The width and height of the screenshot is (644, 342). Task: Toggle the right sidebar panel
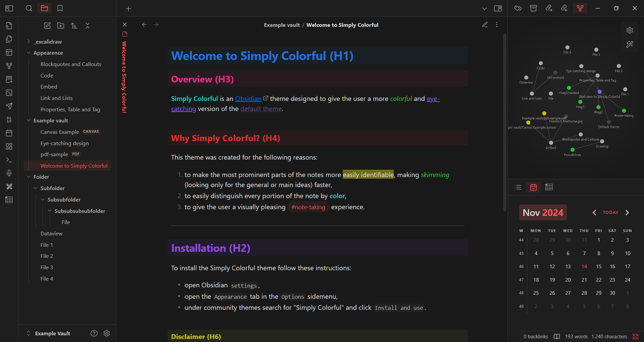[x=498, y=8]
